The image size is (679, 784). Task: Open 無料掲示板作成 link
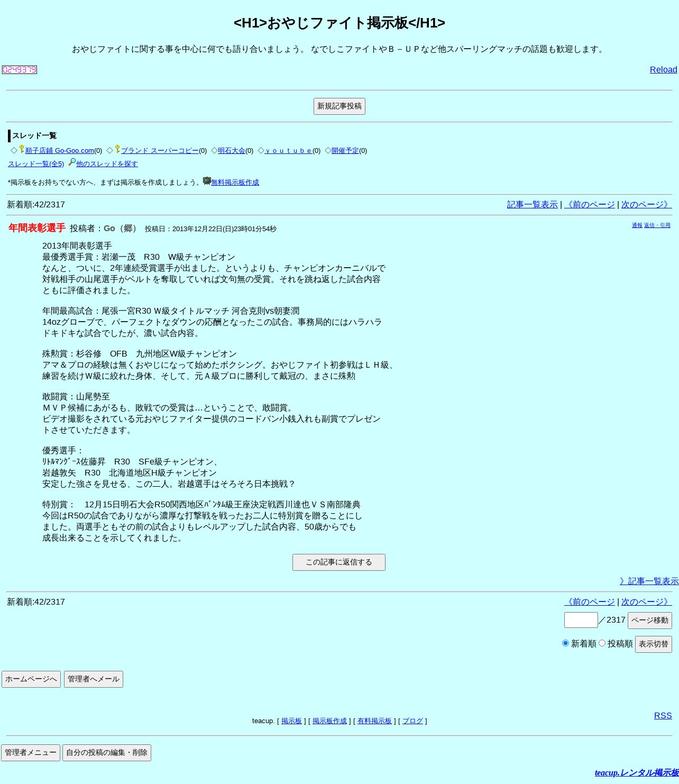click(235, 183)
